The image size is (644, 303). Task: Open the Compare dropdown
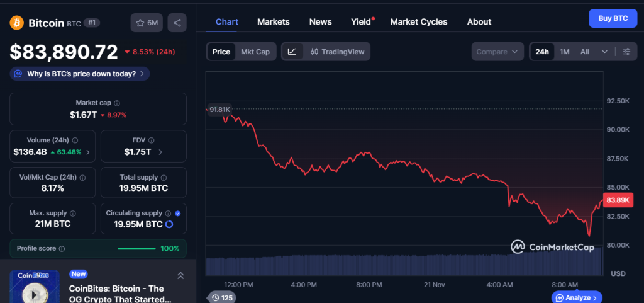497,52
